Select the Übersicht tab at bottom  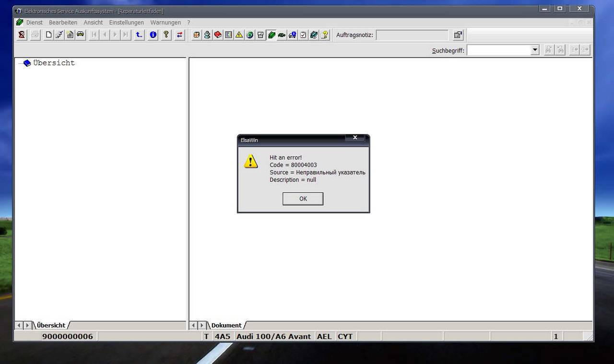[51, 325]
